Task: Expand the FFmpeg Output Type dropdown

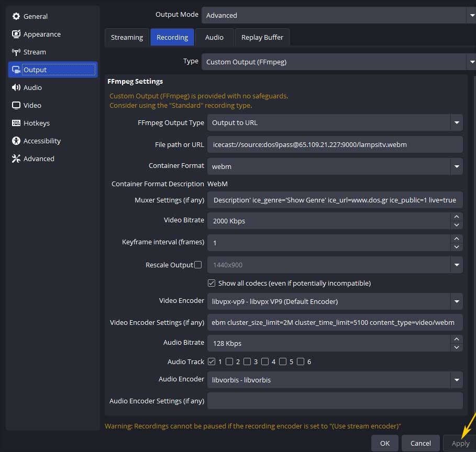Action: 457,123
